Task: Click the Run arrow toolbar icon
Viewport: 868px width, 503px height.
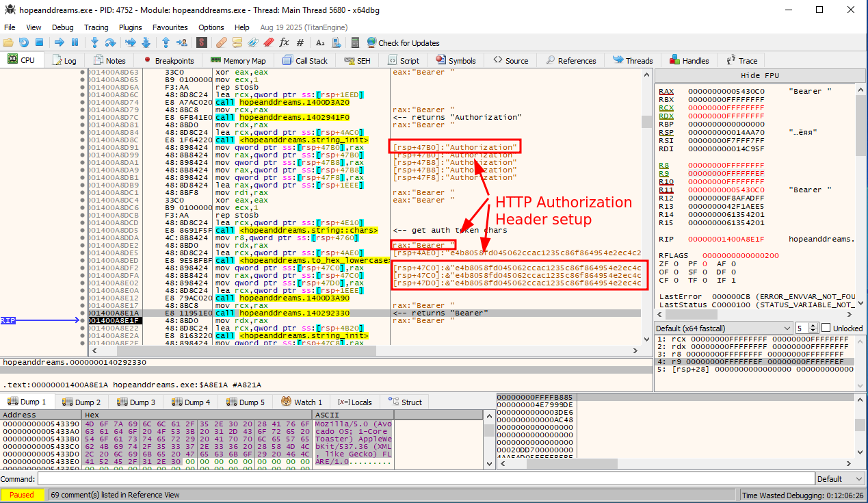Action: tap(60, 42)
